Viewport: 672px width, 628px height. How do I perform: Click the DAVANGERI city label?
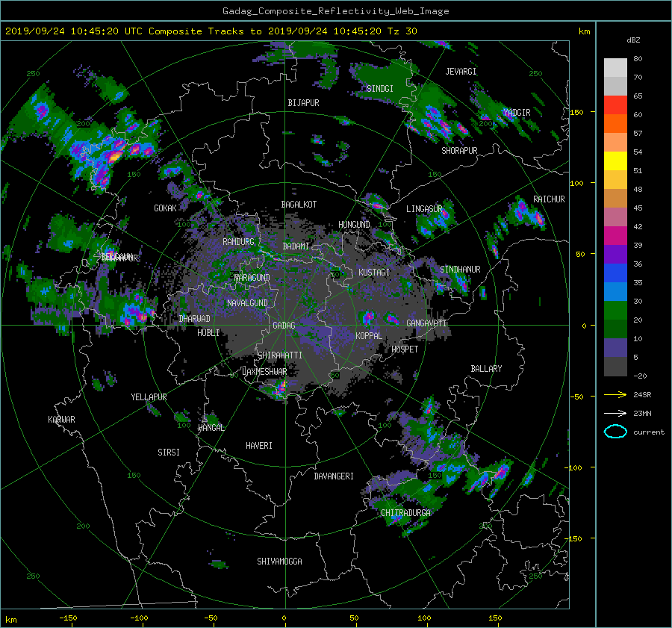334,476
